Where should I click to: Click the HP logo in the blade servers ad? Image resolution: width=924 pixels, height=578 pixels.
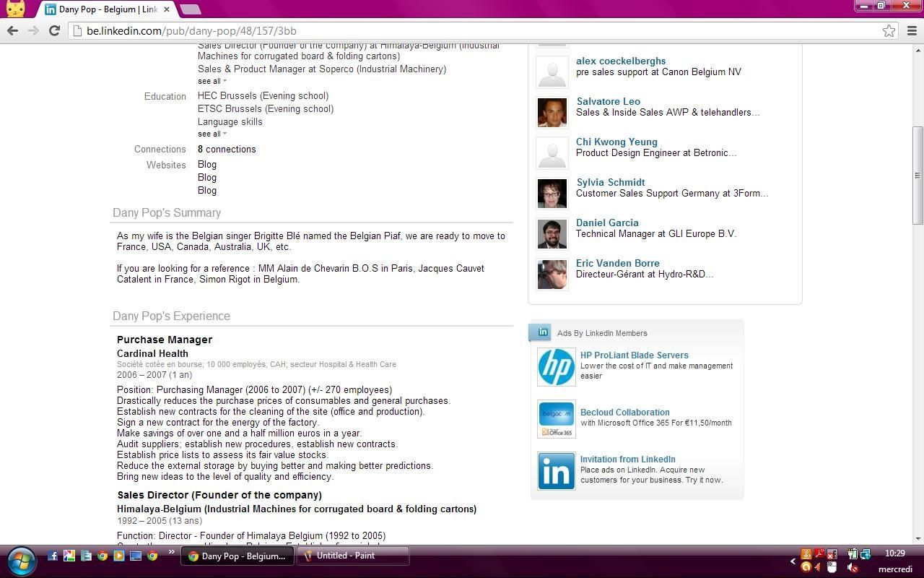click(x=556, y=366)
